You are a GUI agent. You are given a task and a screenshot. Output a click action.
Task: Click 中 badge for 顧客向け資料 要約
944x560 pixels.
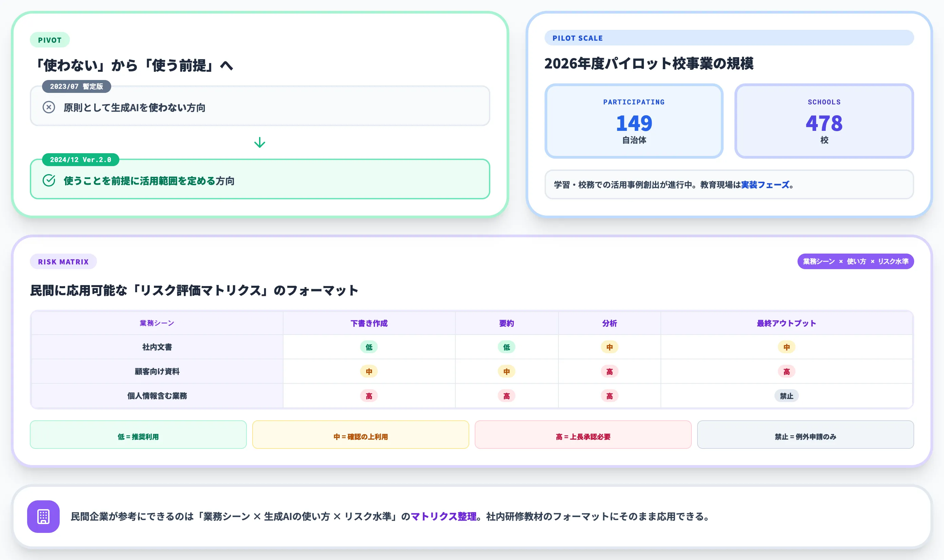507,371
